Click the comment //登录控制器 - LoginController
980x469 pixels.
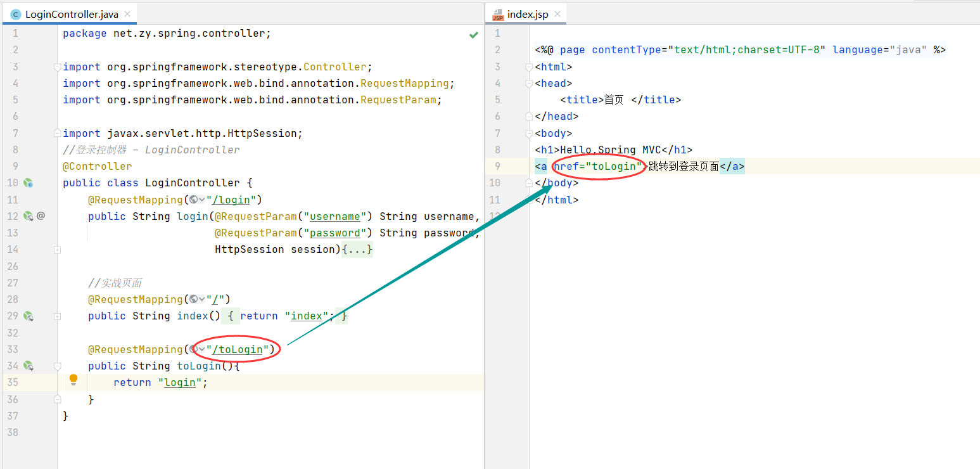151,150
